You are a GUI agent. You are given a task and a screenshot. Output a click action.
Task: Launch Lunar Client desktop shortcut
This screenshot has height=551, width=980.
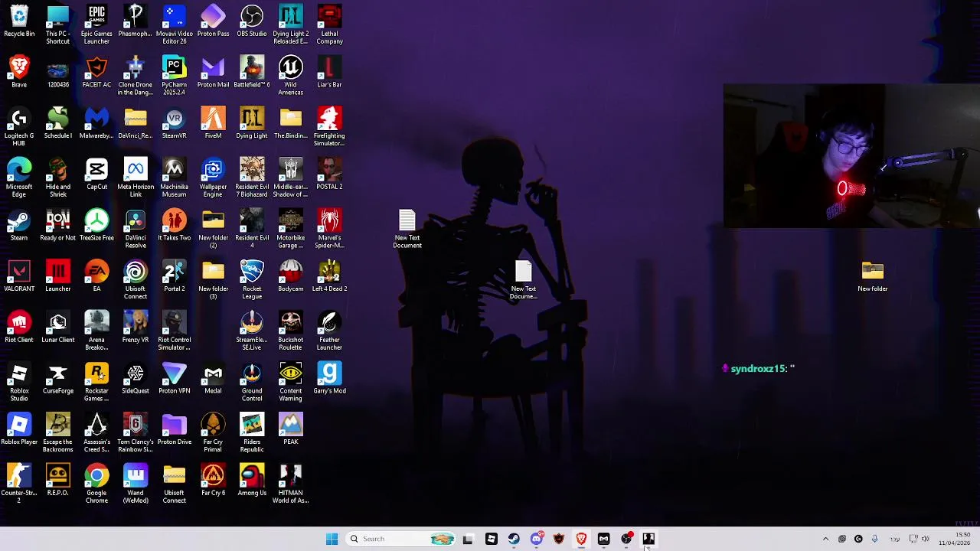pyautogui.click(x=58, y=328)
